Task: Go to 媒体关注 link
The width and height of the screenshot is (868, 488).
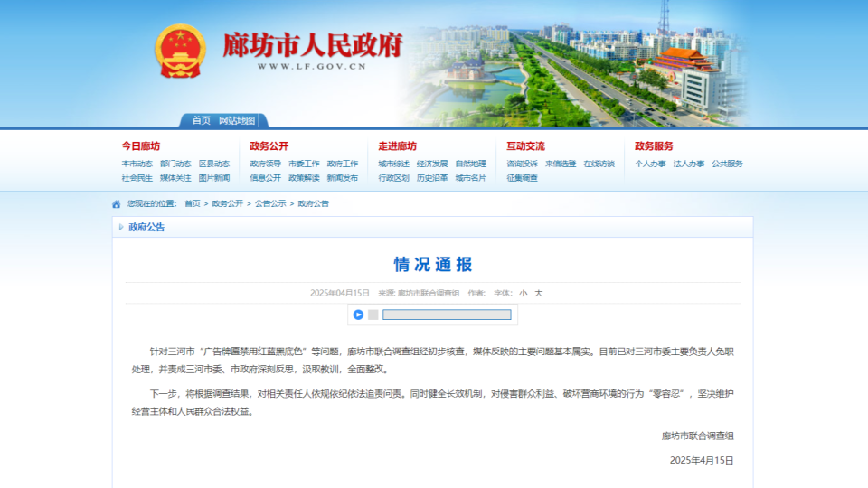Action: pyautogui.click(x=175, y=178)
